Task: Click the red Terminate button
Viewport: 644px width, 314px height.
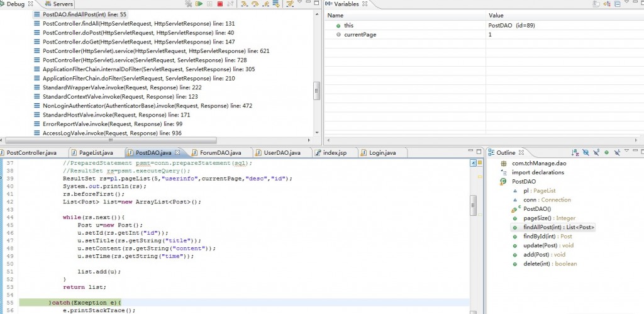Action: click(219, 4)
